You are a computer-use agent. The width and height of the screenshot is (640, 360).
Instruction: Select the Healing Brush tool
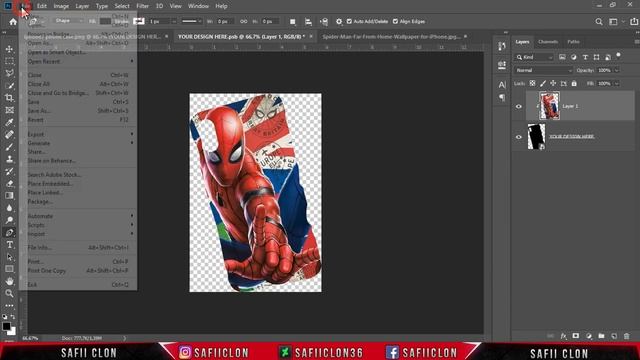9,135
